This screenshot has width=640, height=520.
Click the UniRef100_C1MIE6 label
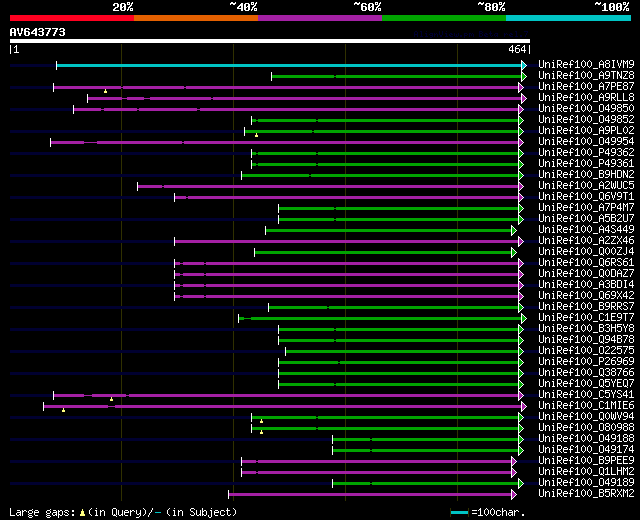[x=586, y=406]
